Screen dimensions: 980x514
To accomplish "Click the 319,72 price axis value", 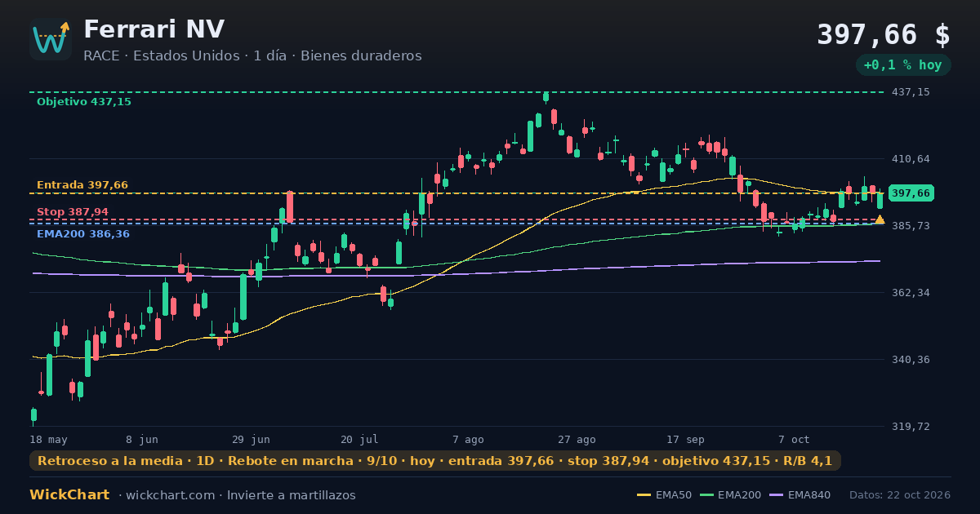I will coord(911,426).
